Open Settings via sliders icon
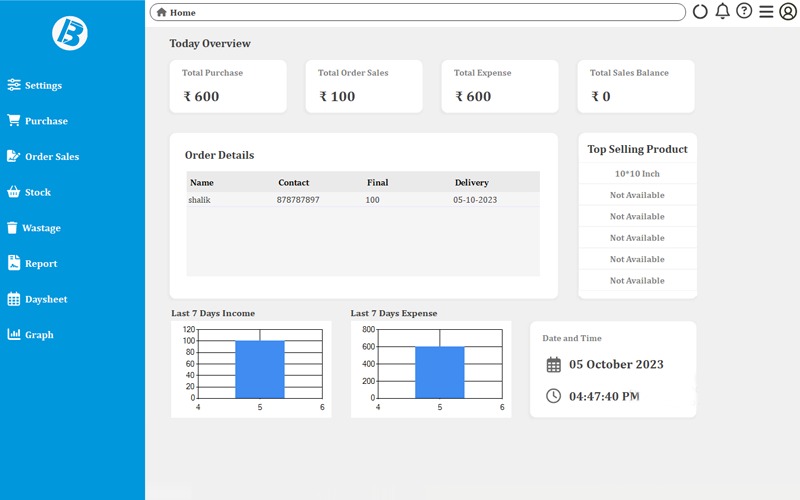This screenshot has height=500, width=800. point(14,85)
